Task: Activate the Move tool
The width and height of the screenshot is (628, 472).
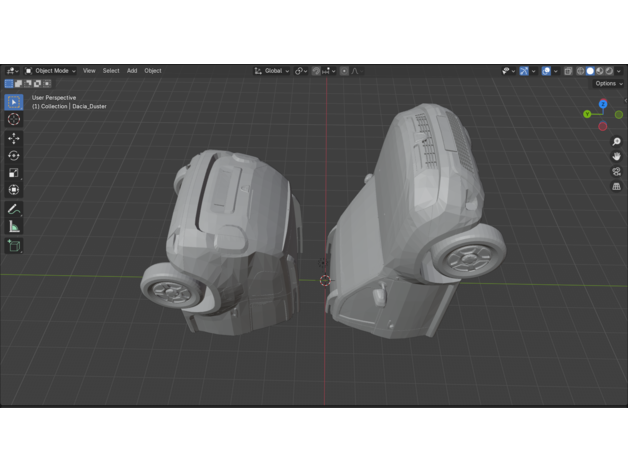Action: click(14, 138)
